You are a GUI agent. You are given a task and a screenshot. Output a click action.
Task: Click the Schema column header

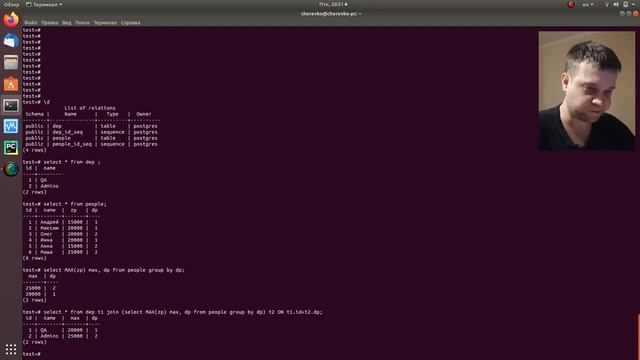(34, 114)
